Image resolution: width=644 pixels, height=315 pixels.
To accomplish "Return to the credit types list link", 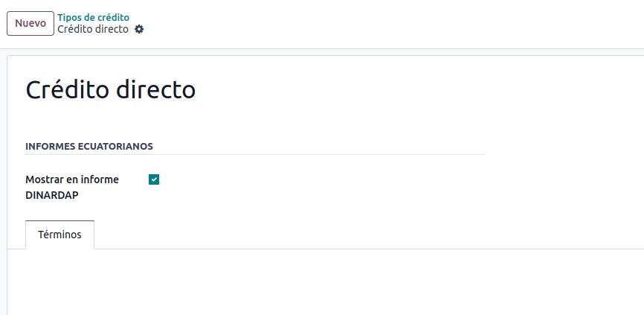I will pos(93,17).
